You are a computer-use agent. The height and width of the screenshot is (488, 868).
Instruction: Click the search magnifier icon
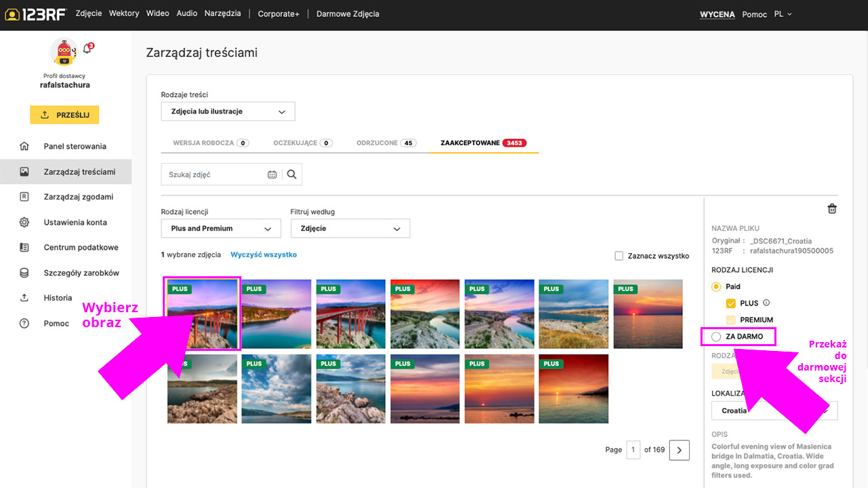tap(292, 174)
